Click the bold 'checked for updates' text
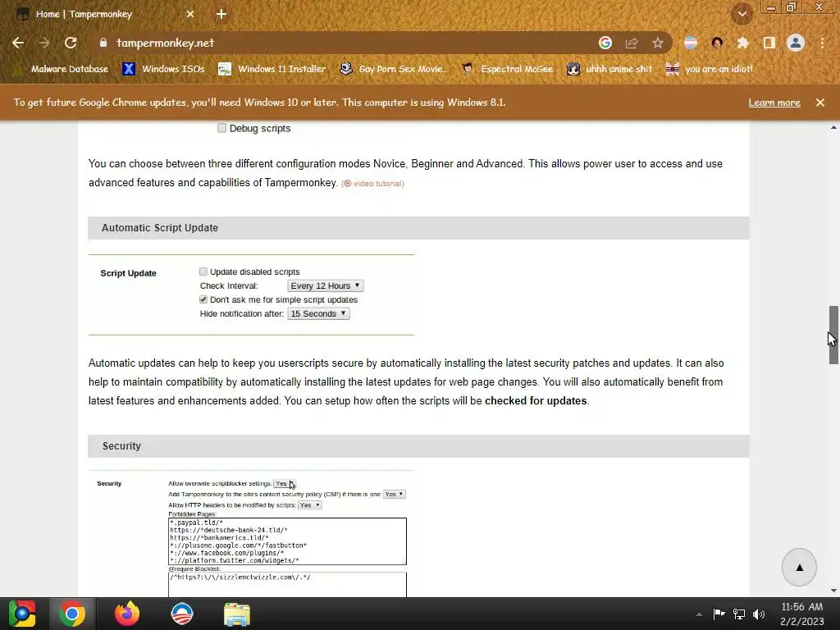Image resolution: width=840 pixels, height=630 pixels. (x=536, y=400)
